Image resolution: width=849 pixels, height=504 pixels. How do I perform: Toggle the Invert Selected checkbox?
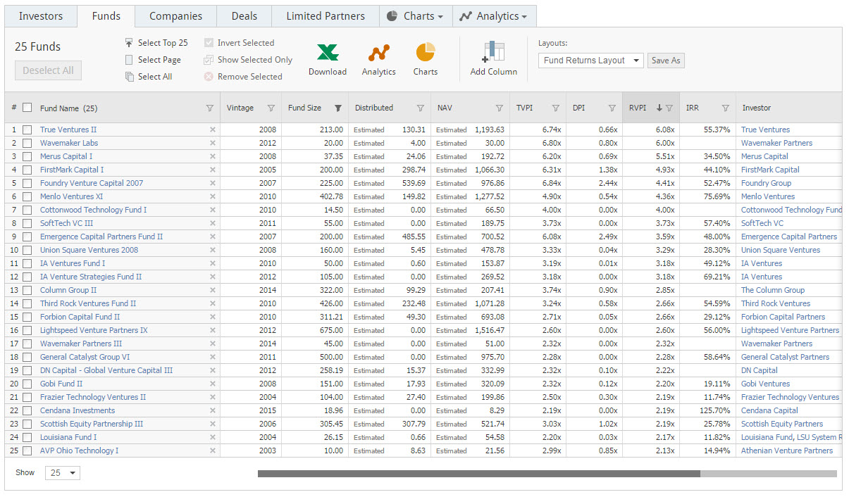[x=209, y=43]
